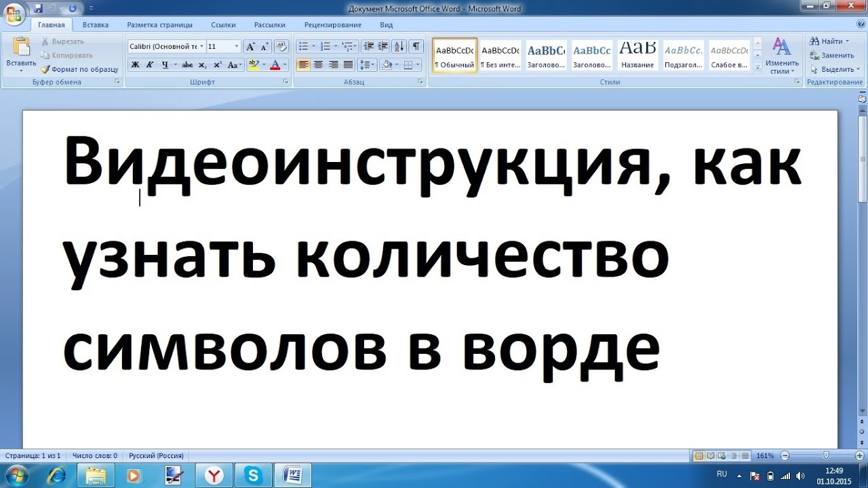Open the font color dropdown arrow
The image size is (868, 488).
(285, 65)
